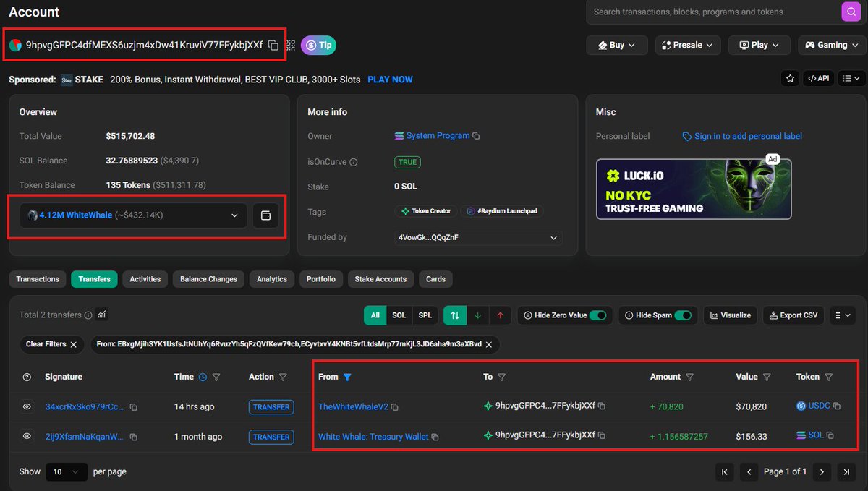
Task: Click the clock icon next to Time header
Action: coord(203,377)
